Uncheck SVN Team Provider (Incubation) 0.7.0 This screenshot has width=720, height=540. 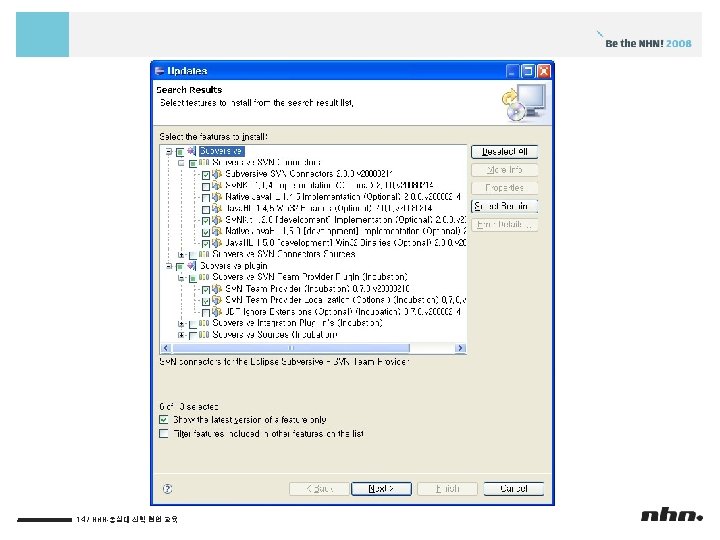[206, 290]
